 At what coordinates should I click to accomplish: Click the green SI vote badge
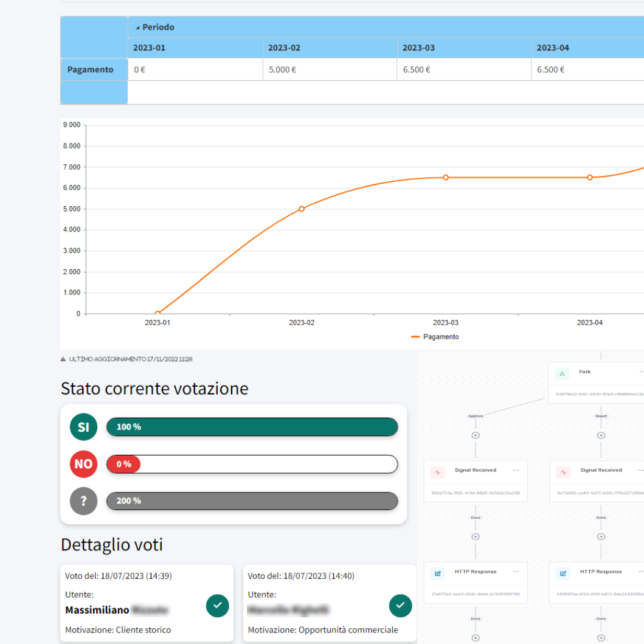83,427
